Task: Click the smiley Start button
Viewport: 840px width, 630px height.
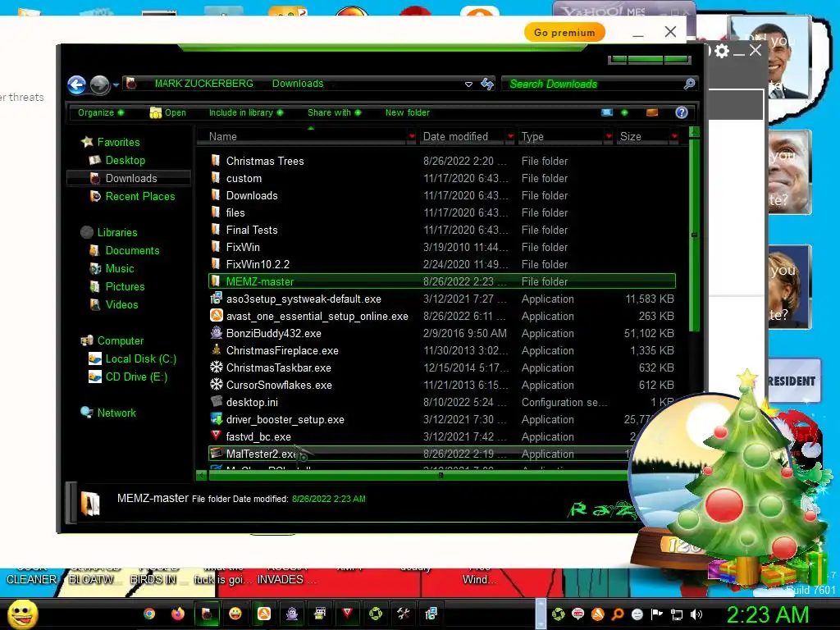Action: pos(22,614)
